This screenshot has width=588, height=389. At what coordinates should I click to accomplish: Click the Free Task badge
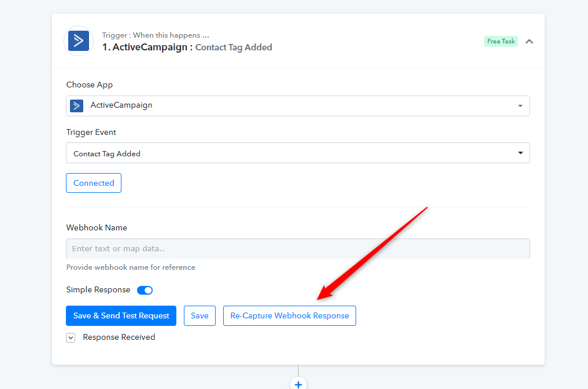point(501,41)
